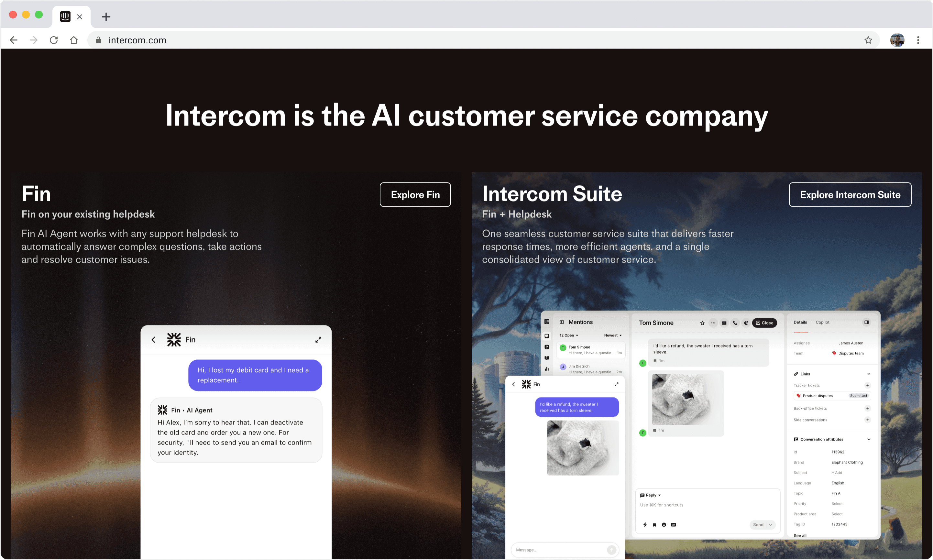Expand the debit card Fin chat window

tap(318, 340)
